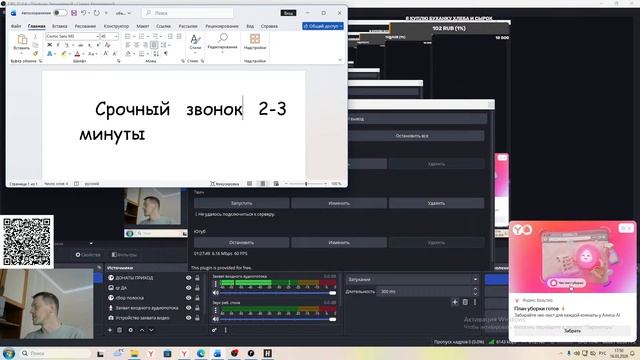The width and height of the screenshot is (640, 360).
Task: Align text left in Word
Action: point(127,45)
